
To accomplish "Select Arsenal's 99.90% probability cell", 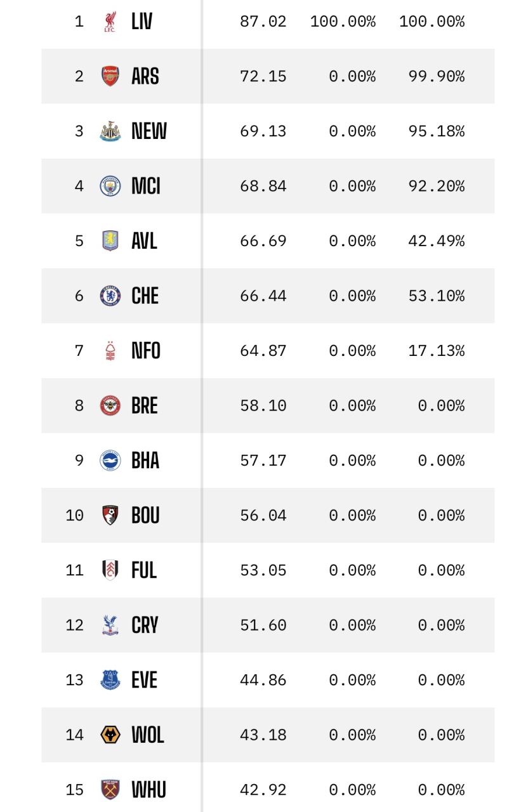I will 437,76.
